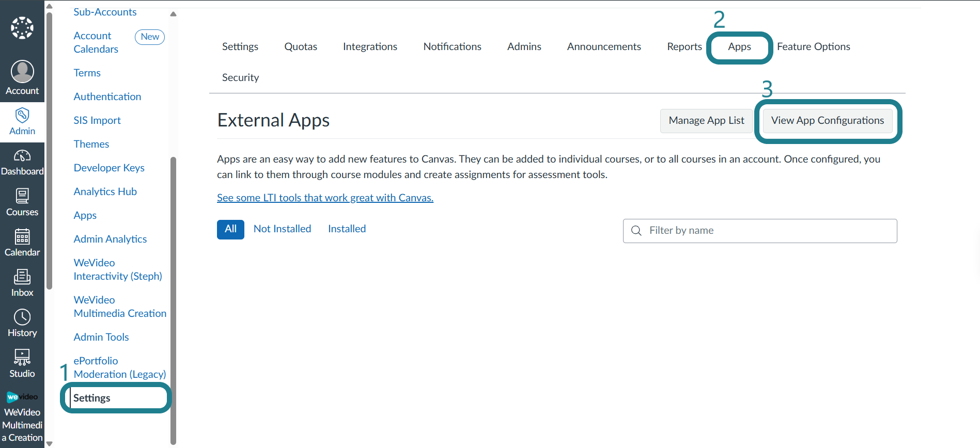Go to the Dashboard gauge icon
The height and width of the screenshot is (448, 980).
pos(22,155)
